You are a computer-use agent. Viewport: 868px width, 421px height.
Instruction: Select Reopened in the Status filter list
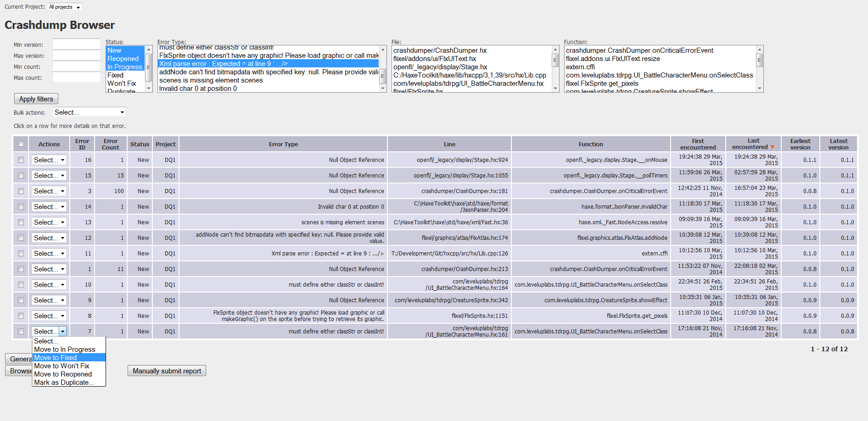[x=125, y=59]
